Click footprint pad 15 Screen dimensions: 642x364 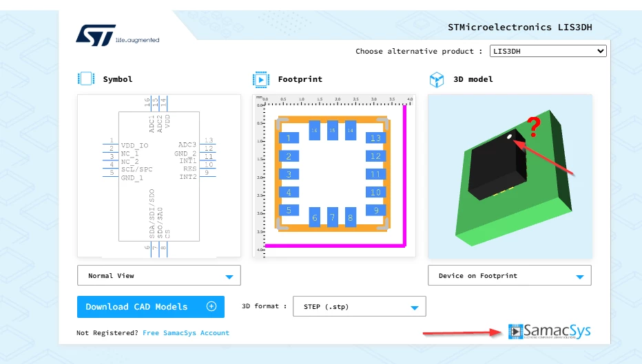333,130
